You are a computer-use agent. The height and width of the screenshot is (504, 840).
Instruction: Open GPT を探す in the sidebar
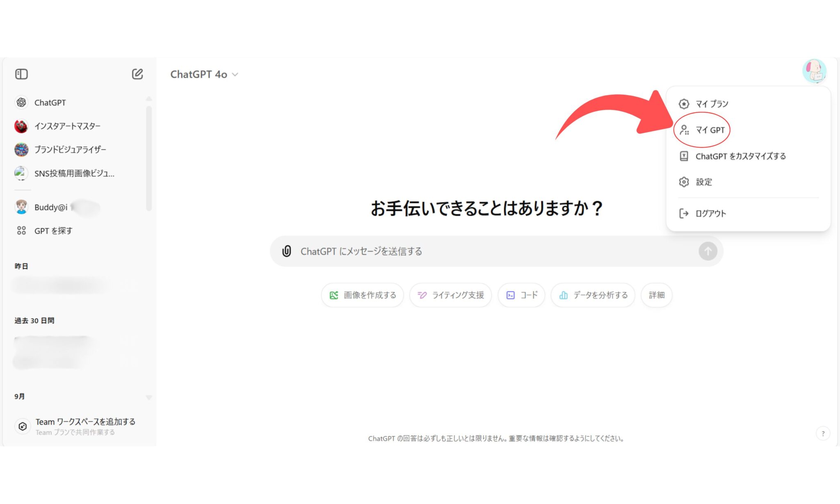pos(53,230)
